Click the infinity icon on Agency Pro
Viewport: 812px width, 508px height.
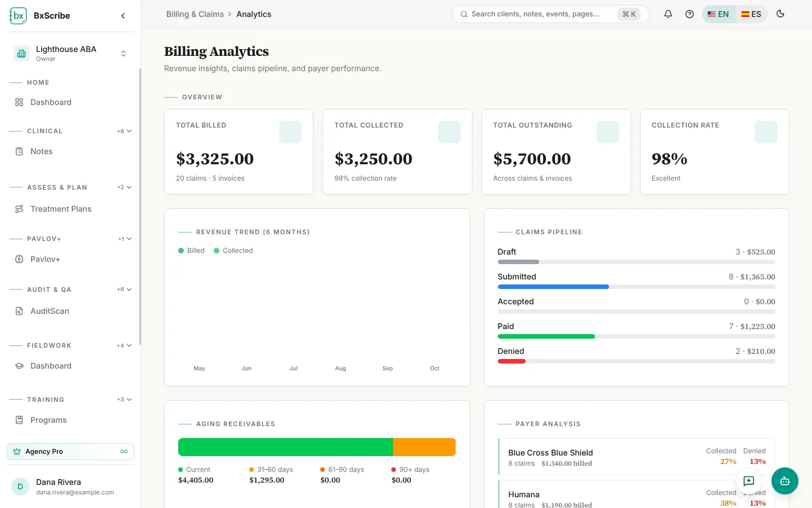(124, 452)
